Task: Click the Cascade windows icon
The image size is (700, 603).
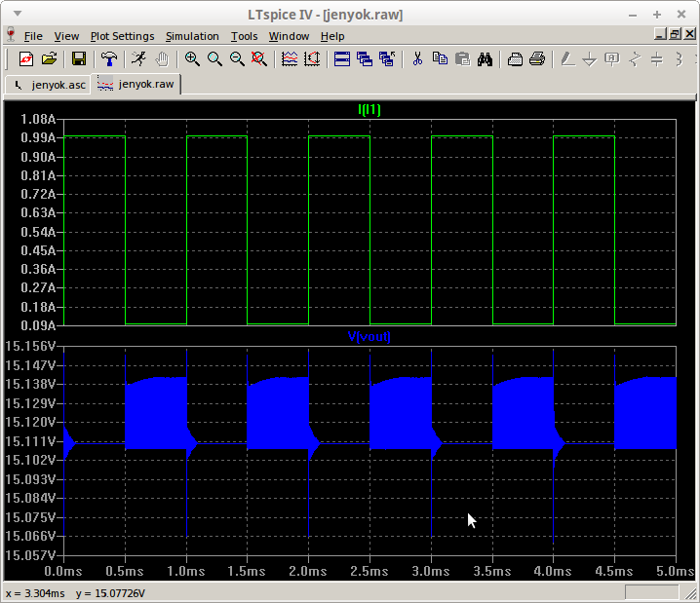Action: [365, 58]
